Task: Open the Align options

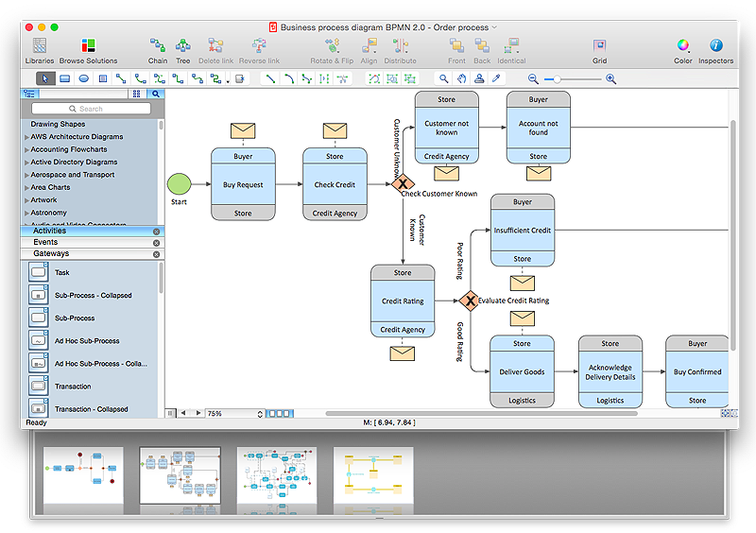Action: point(369,51)
